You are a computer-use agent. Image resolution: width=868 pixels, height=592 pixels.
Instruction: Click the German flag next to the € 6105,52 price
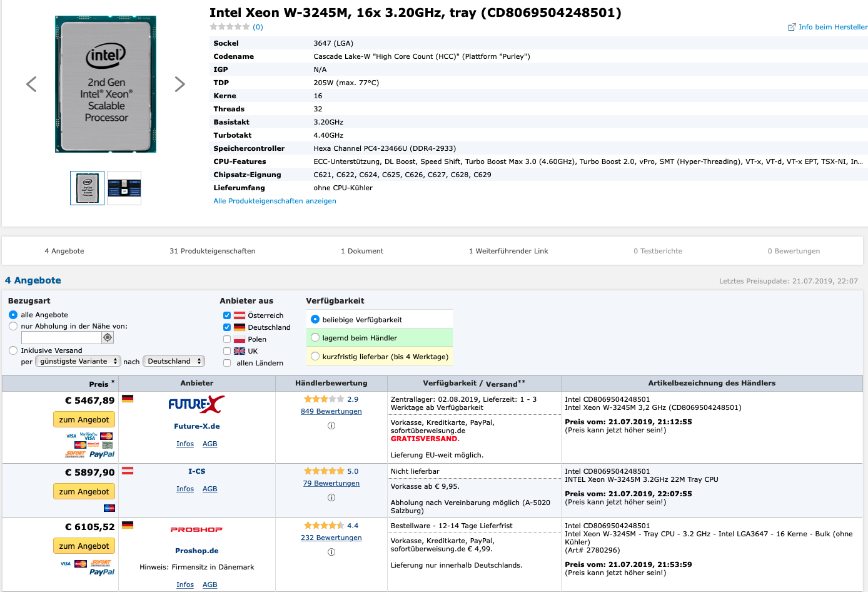click(x=128, y=525)
